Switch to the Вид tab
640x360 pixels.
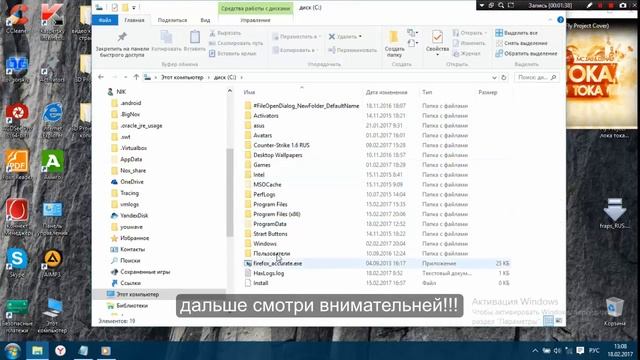[205, 20]
